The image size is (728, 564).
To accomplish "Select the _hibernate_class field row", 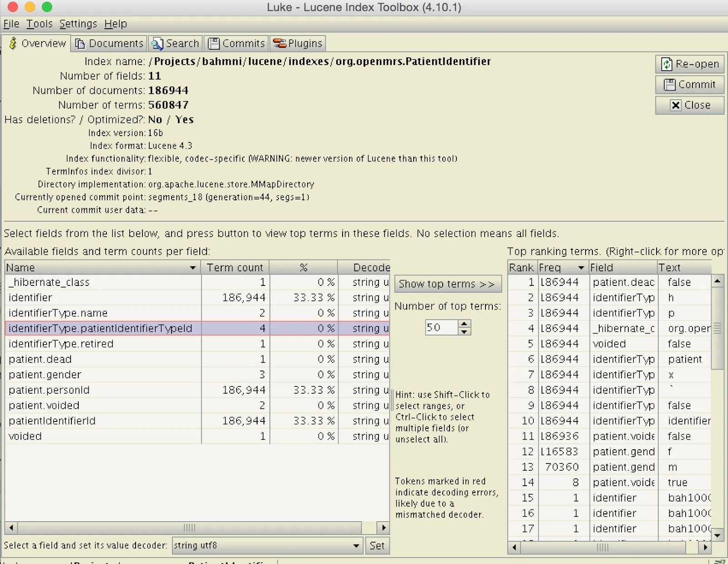I will click(x=197, y=282).
